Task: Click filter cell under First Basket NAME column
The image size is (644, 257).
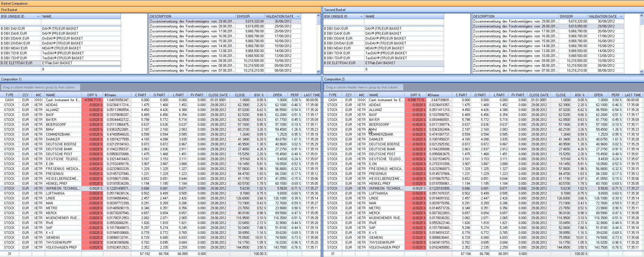Action: [81, 22]
